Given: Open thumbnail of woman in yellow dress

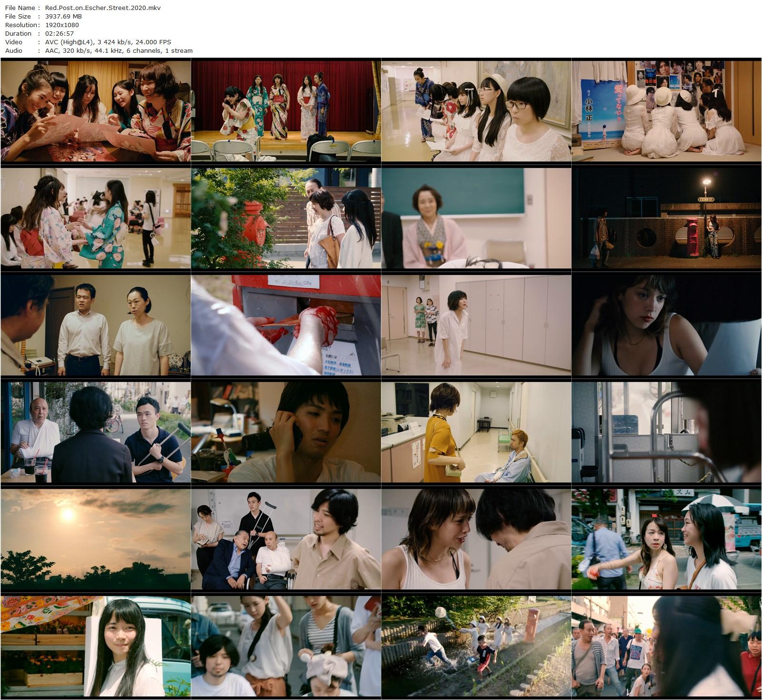Looking at the screenshot, I should (x=476, y=432).
